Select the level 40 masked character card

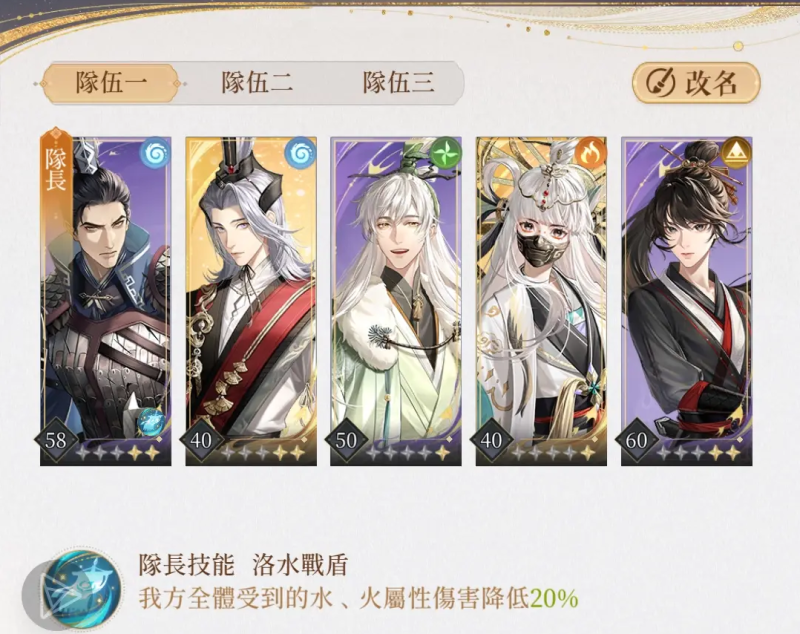pos(541,301)
